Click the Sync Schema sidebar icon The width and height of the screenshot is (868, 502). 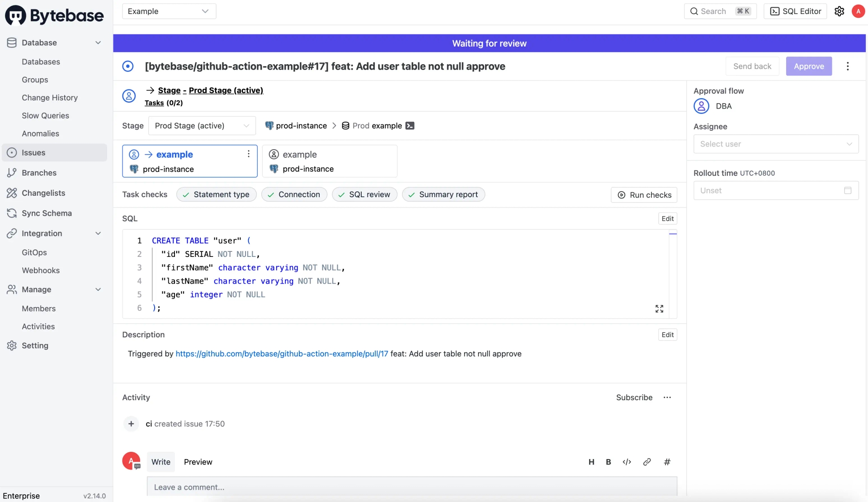[x=11, y=213]
